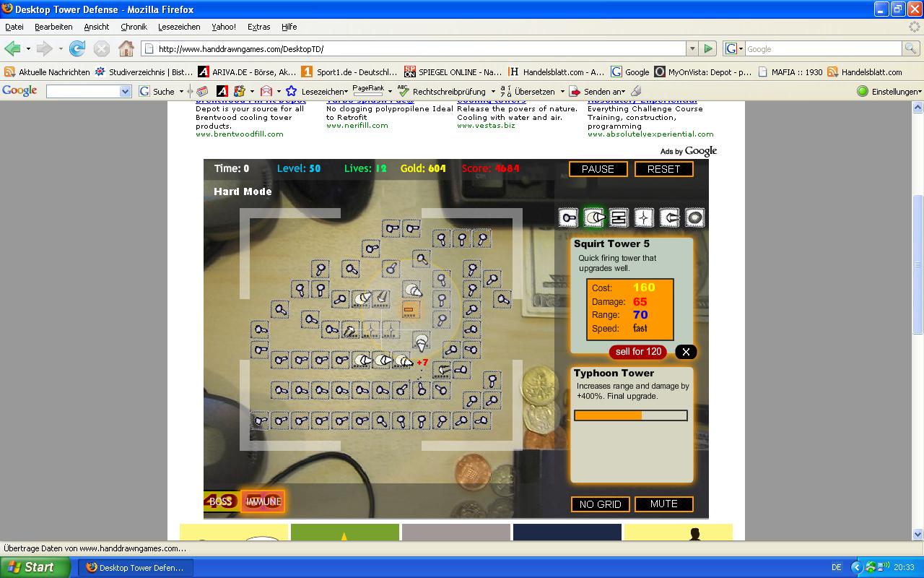Open the SPIEGEL ONLINE bookmark
Image resolution: width=924 pixels, height=578 pixels.
tap(453, 72)
